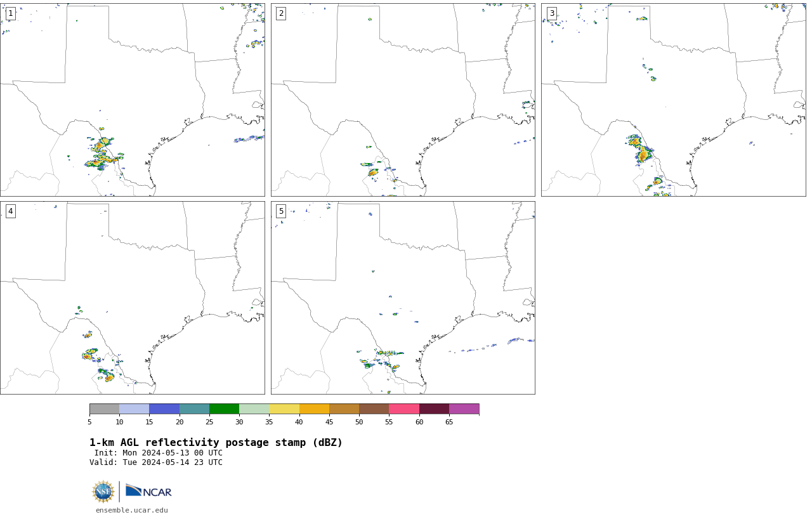This screenshot has width=812, height=517.
Task: Click the pale green 30-35 dBZ swatch
Action: tap(254, 409)
